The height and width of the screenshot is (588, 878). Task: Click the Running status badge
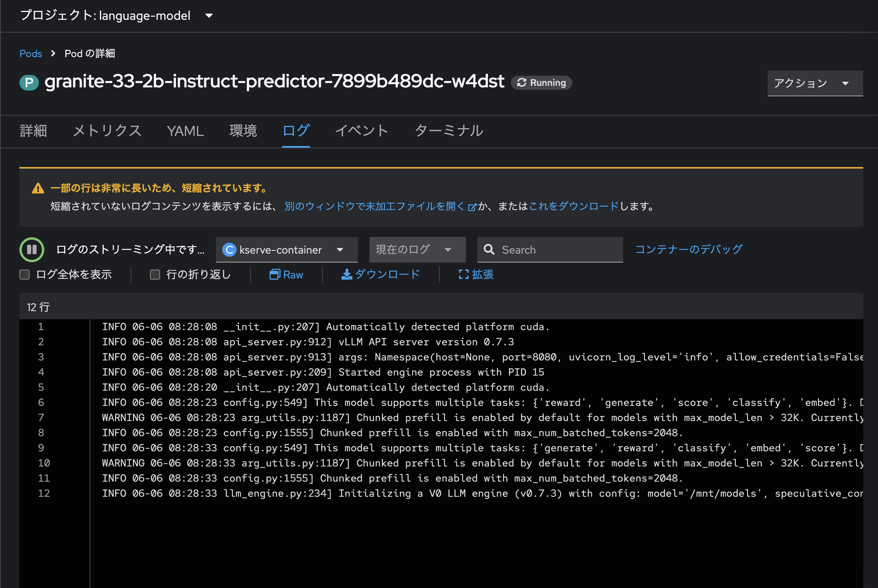(x=541, y=83)
